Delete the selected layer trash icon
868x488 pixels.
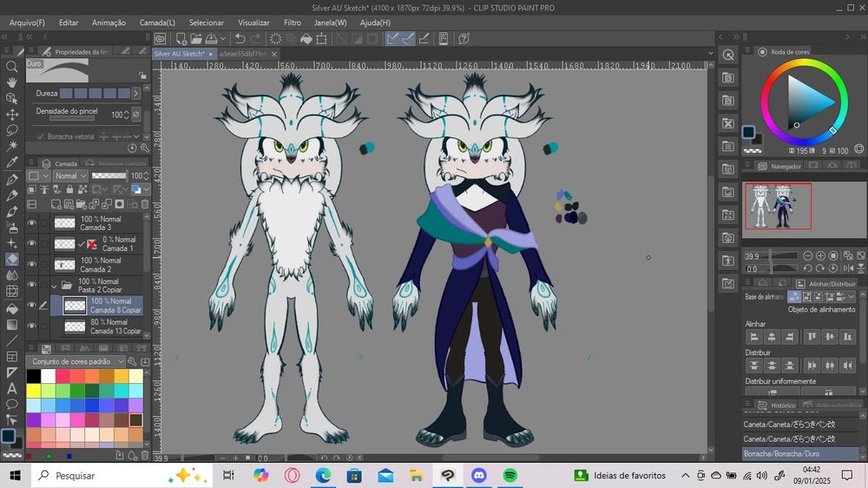click(144, 204)
